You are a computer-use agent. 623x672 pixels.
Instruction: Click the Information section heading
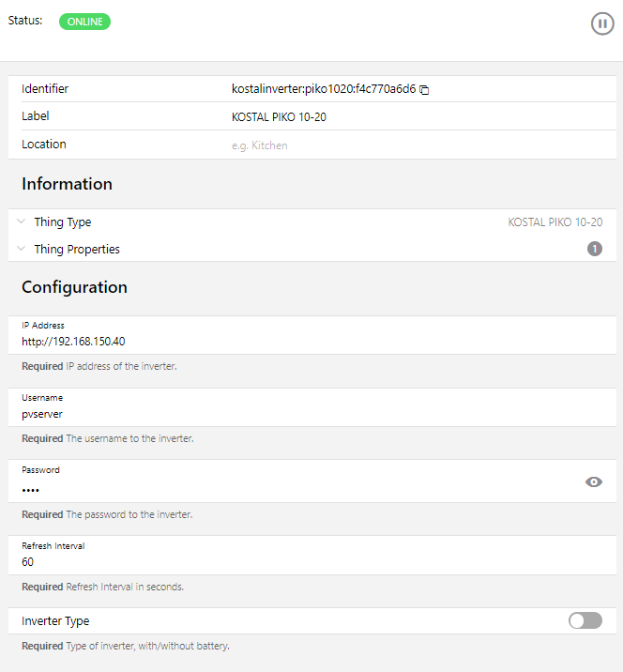pyautogui.click(x=67, y=184)
